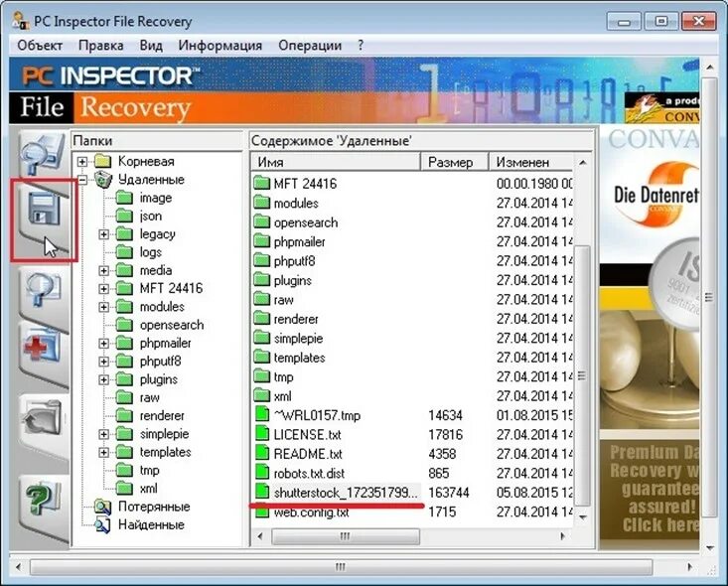728x586 pixels.
Task: Select the web.config.txt file name
Action: tap(311, 513)
